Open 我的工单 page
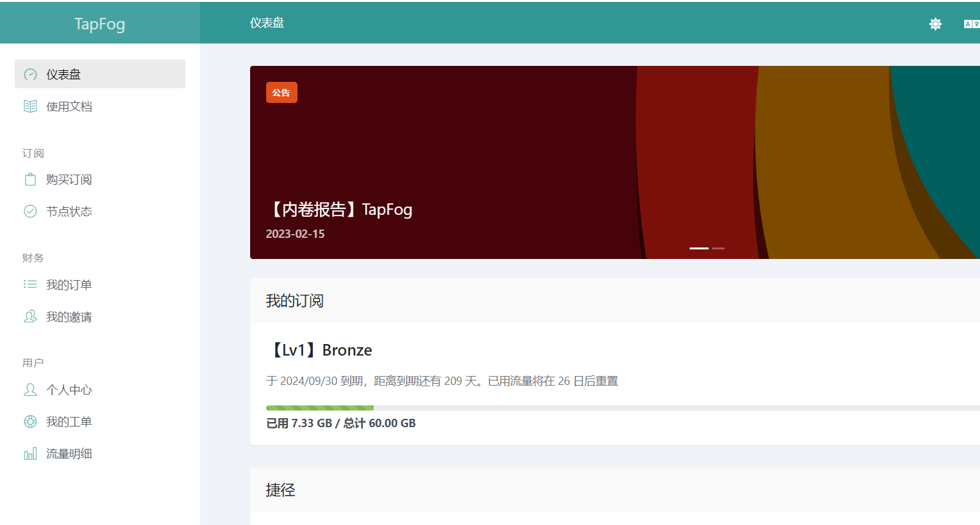 [100, 421]
